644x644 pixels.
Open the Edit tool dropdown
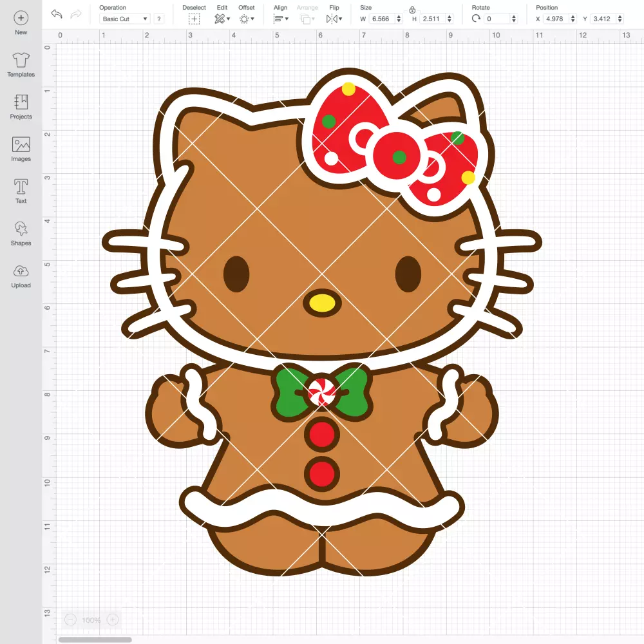click(x=222, y=19)
